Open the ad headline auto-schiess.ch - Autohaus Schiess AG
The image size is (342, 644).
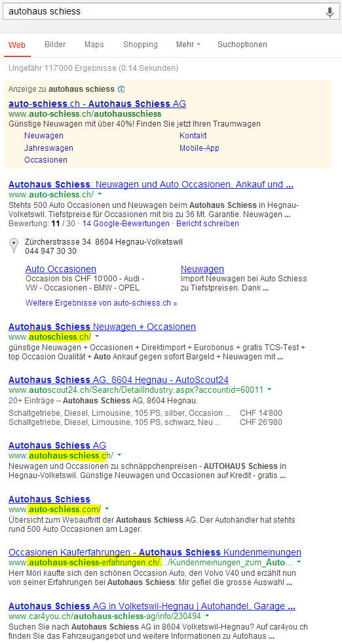(x=97, y=104)
